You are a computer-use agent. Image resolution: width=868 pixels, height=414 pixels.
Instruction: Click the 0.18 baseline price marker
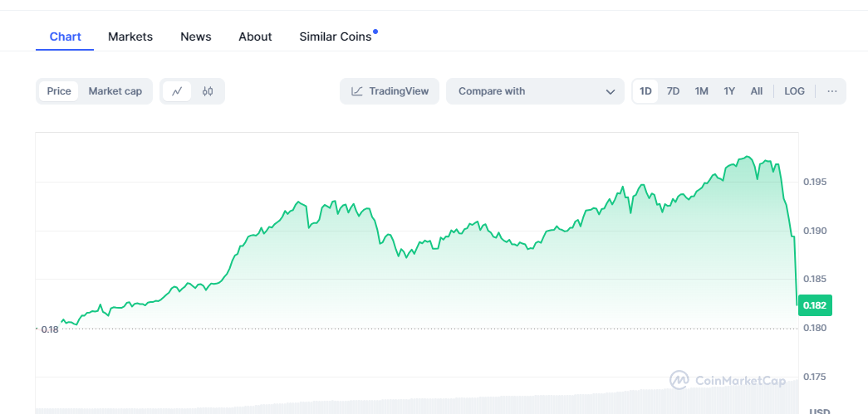click(49, 329)
